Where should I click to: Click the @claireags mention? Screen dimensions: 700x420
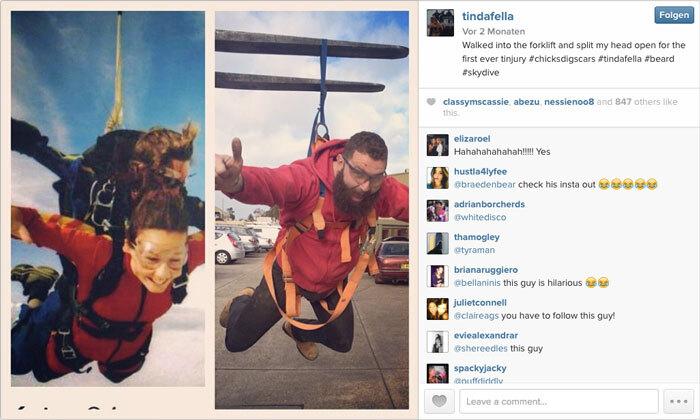point(476,316)
